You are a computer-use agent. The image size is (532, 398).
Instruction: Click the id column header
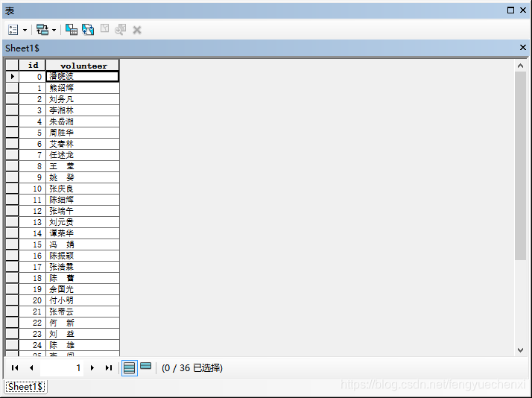coord(32,65)
